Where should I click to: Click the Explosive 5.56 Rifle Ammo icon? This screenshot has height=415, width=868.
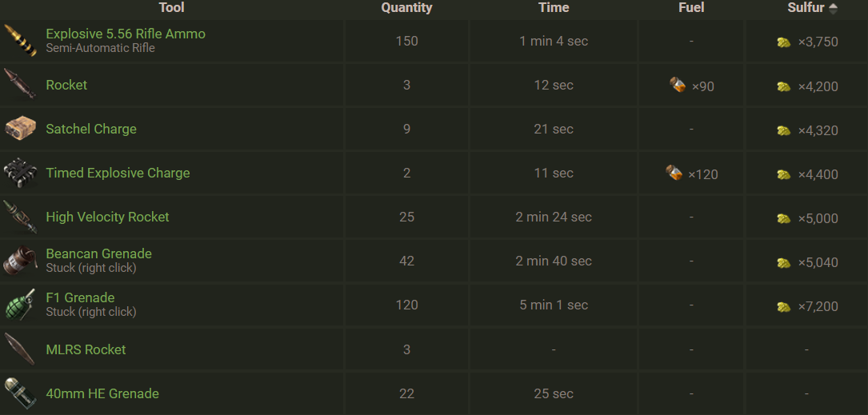[x=19, y=41]
